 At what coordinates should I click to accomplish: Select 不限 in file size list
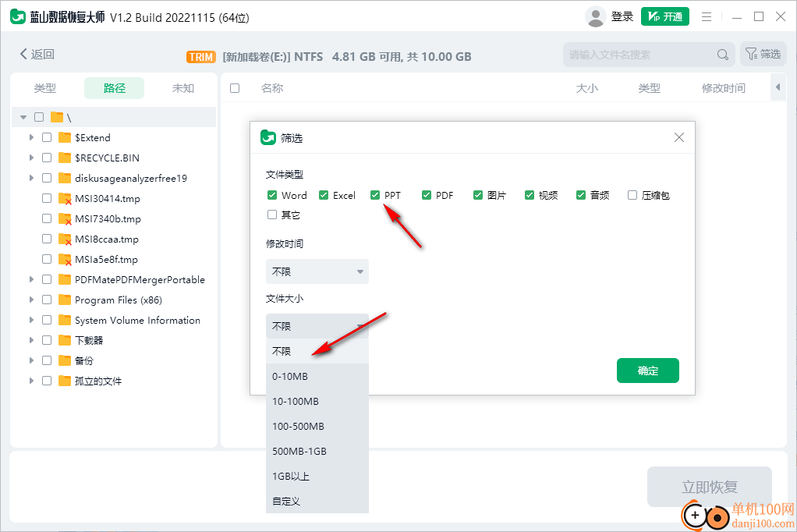pos(317,352)
